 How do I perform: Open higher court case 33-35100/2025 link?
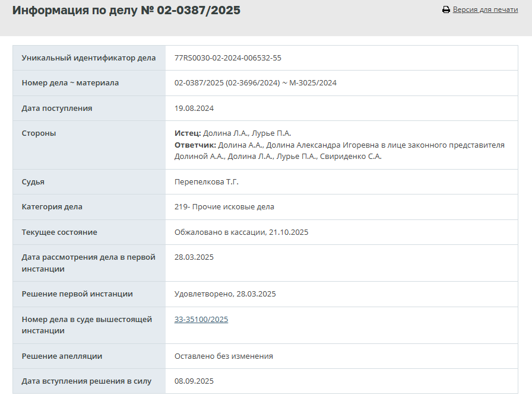(x=201, y=320)
